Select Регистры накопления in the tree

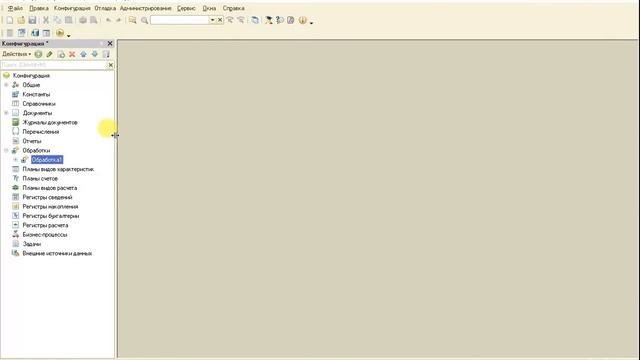(x=50, y=207)
